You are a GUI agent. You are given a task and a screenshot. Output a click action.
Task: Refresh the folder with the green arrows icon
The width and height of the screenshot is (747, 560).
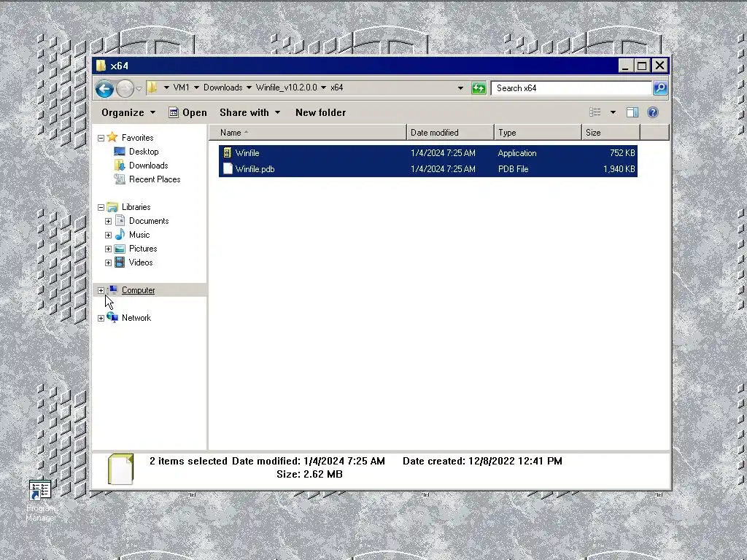click(x=479, y=88)
